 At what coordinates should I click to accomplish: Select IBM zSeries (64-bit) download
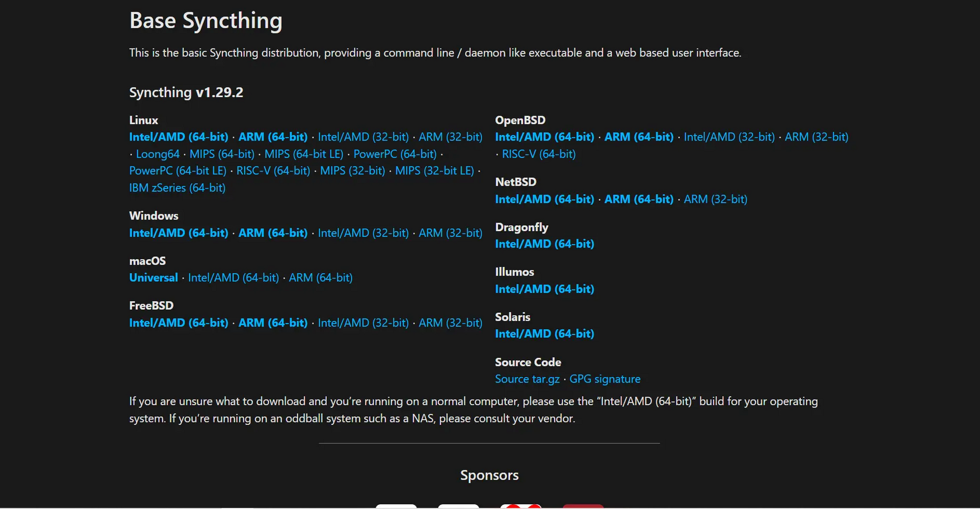[x=177, y=188]
